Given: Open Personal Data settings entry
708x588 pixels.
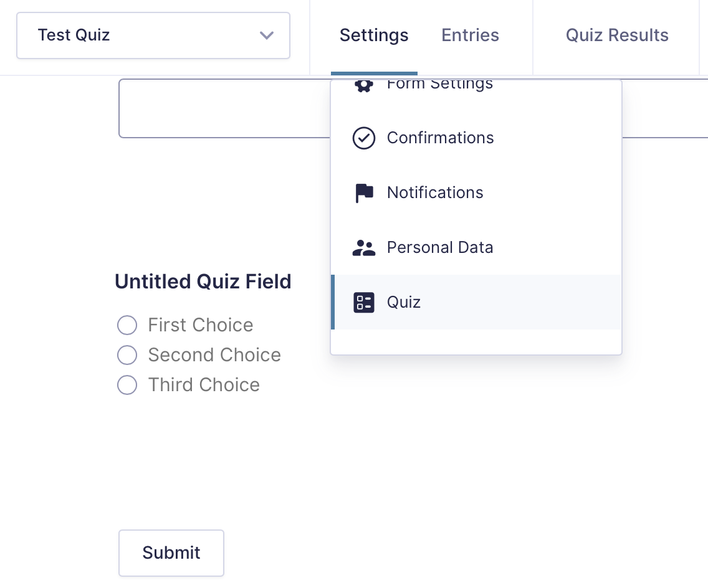Looking at the screenshot, I should (x=440, y=248).
